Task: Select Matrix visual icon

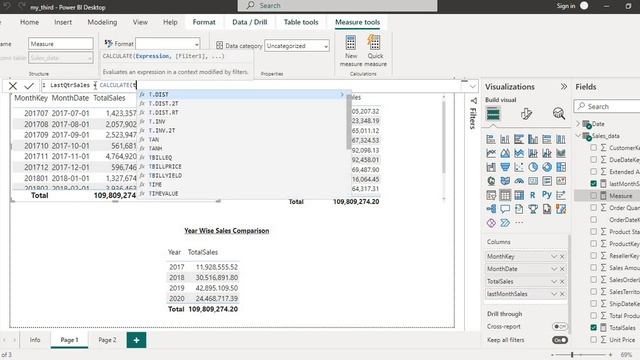Action: pyautogui.click(x=519, y=195)
